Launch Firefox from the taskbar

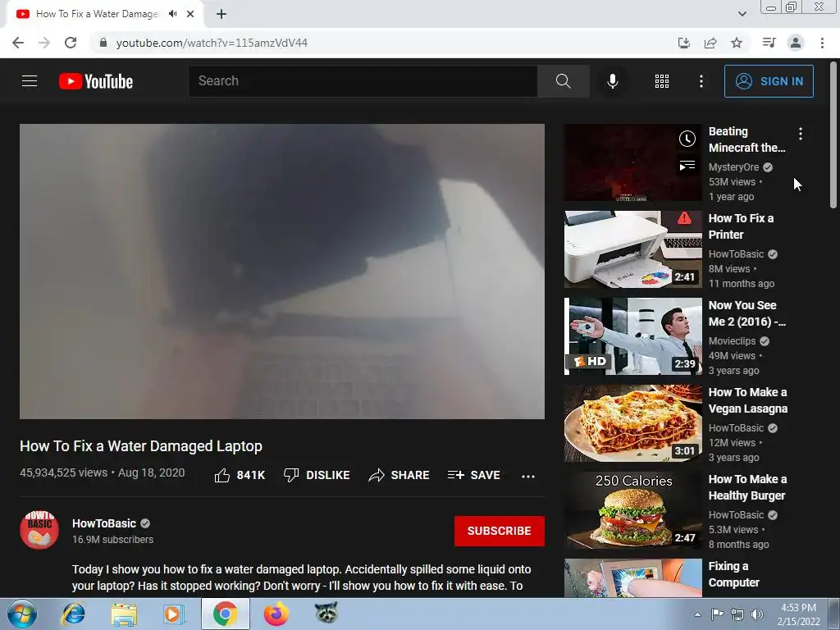point(276,614)
